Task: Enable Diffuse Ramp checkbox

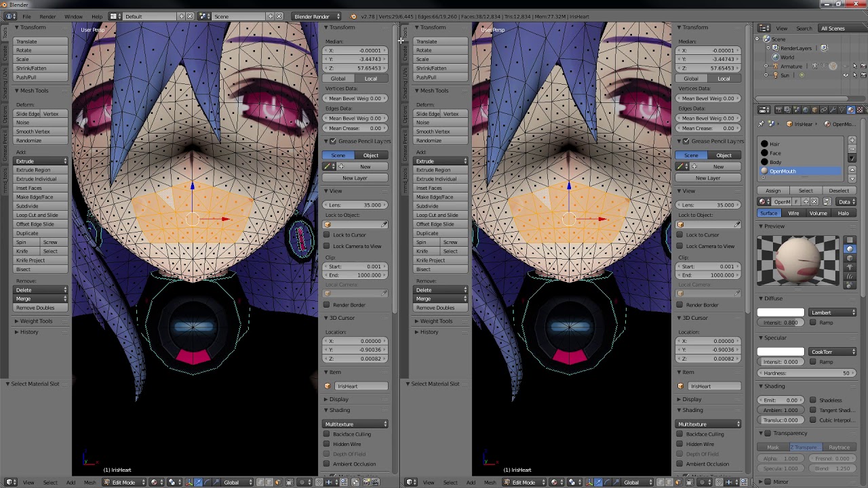Action: click(x=813, y=323)
